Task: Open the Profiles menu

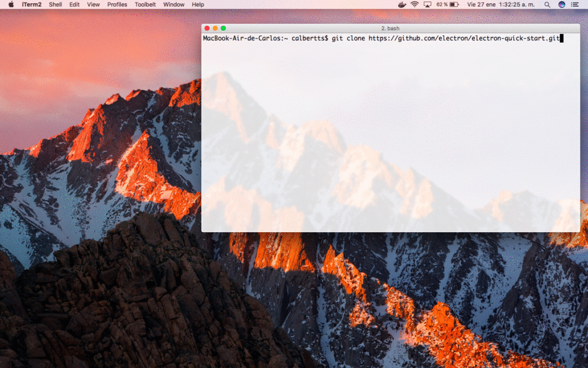Action: coord(117,4)
